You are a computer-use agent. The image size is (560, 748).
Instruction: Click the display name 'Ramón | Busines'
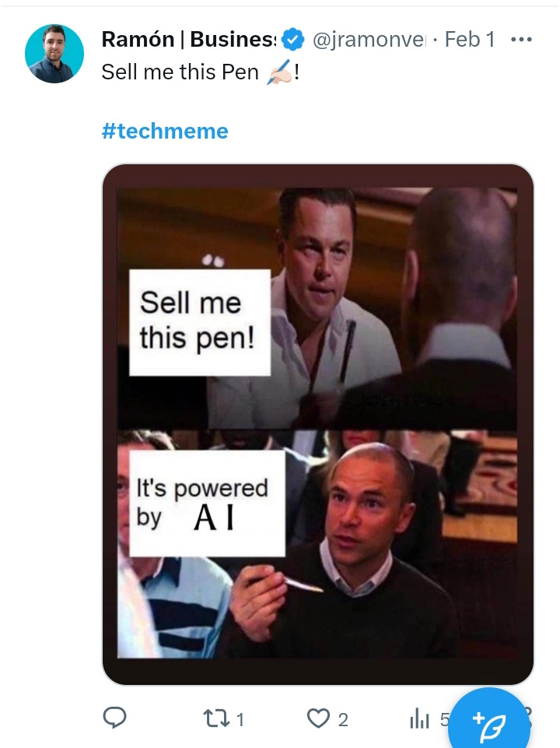[189, 39]
